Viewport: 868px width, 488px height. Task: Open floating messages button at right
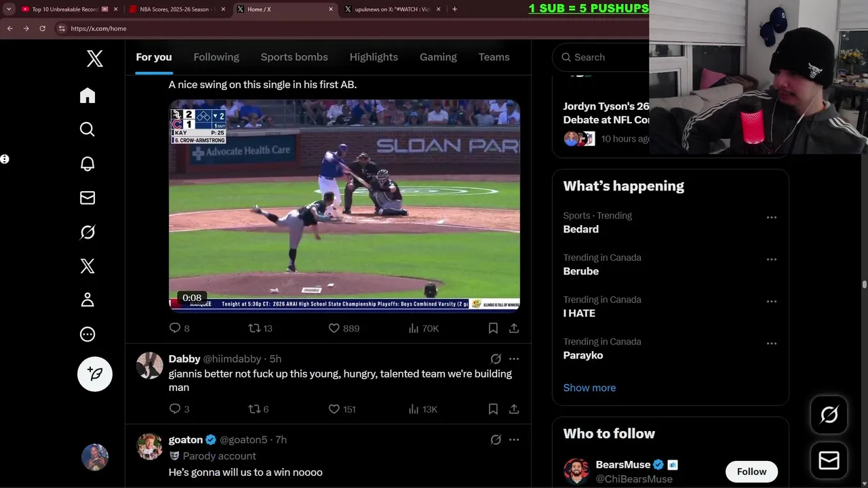pos(829,461)
